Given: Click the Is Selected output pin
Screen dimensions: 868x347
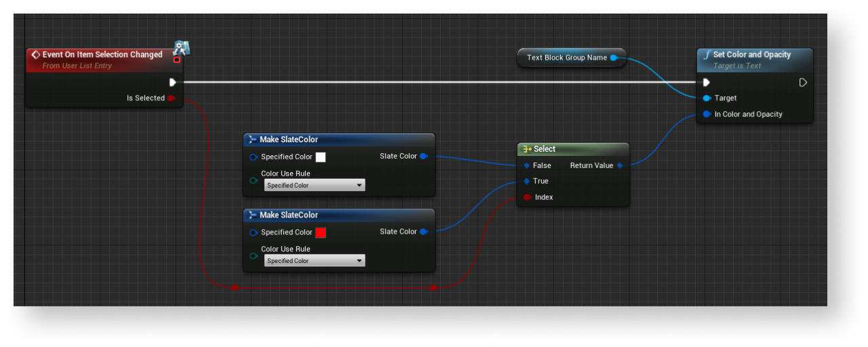Looking at the screenshot, I should click(x=172, y=98).
